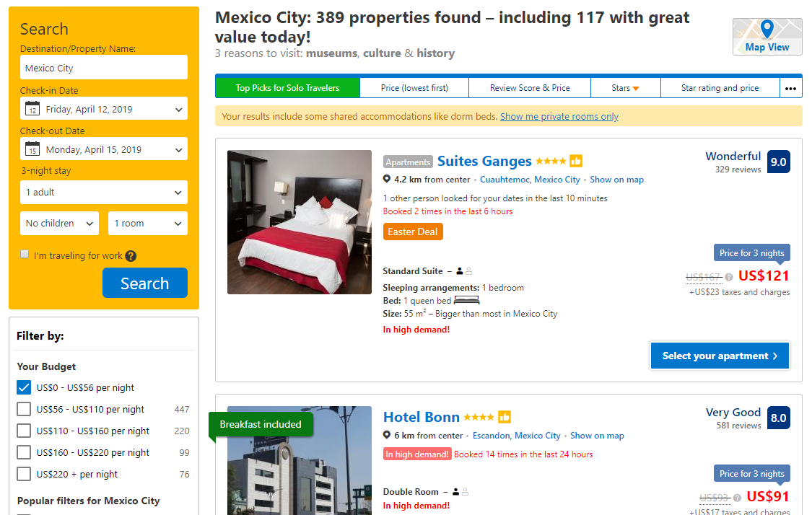Click the thumbs-up icon beside Suites Ganges
Image resolution: width=812 pixels, height=515 pixels.
pos(576,161)
